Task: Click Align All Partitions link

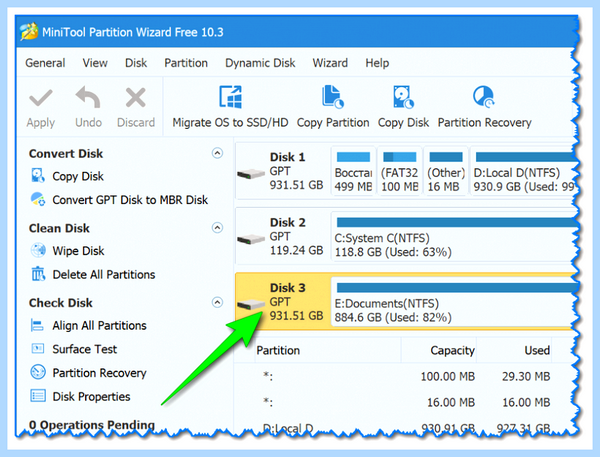Action: (99, 325)
